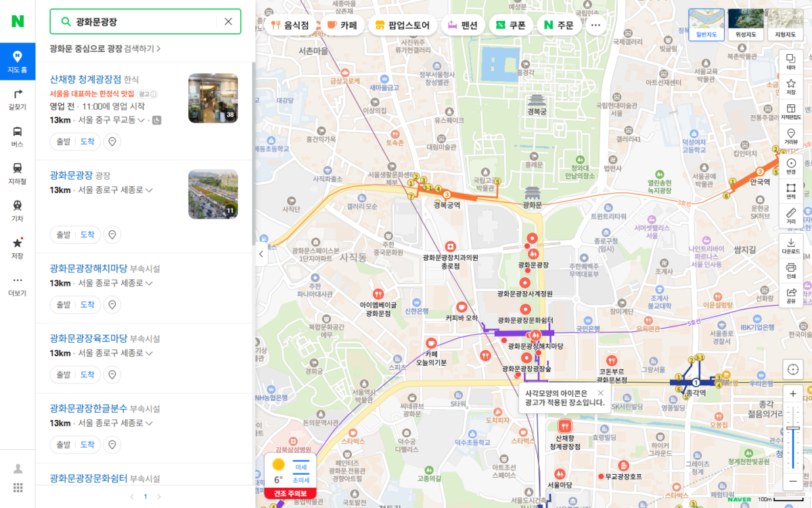Collapse the search results side panel
This screenshot has width=812, height=508.
pos(262,254)
